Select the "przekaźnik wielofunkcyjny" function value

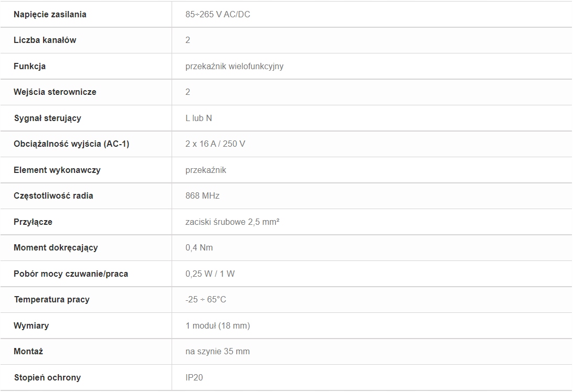234,66
